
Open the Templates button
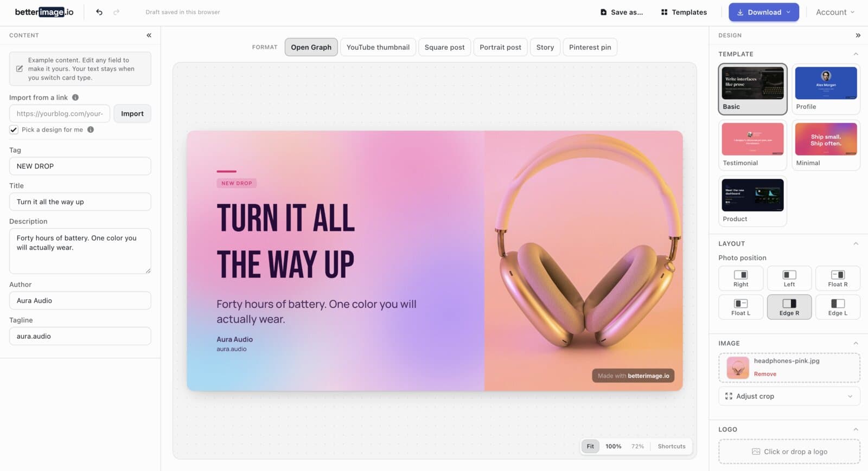coord(684,12)
